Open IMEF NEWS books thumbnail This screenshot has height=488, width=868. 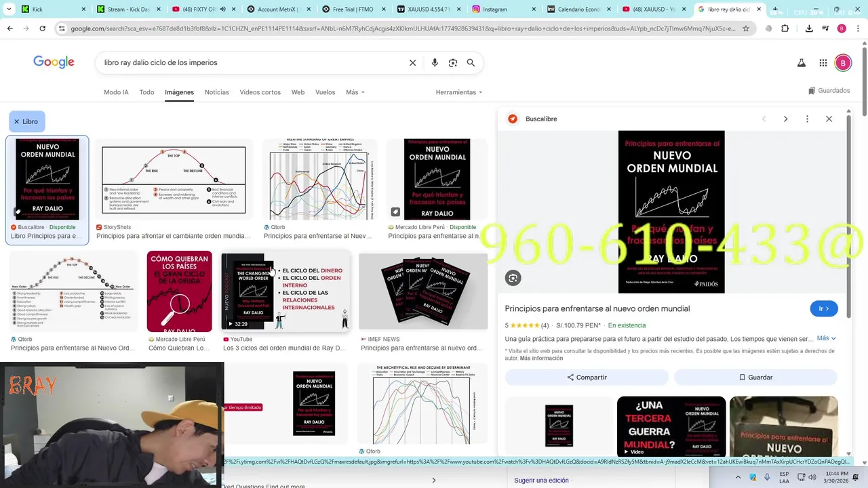(423, 291)
